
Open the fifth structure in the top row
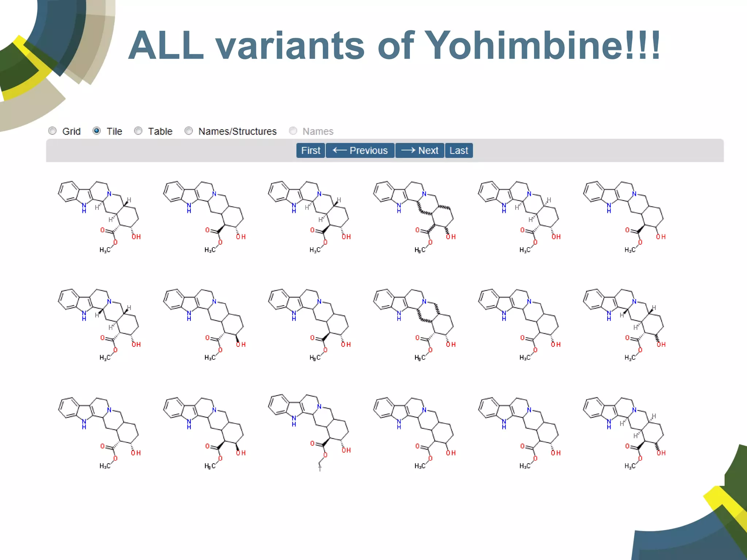tap(519, 217)
